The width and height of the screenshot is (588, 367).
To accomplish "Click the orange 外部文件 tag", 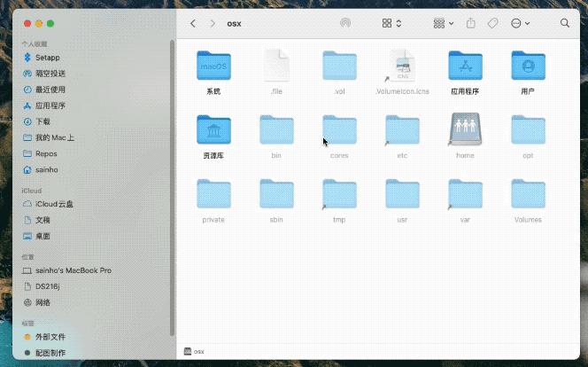I will click(50, 337).
